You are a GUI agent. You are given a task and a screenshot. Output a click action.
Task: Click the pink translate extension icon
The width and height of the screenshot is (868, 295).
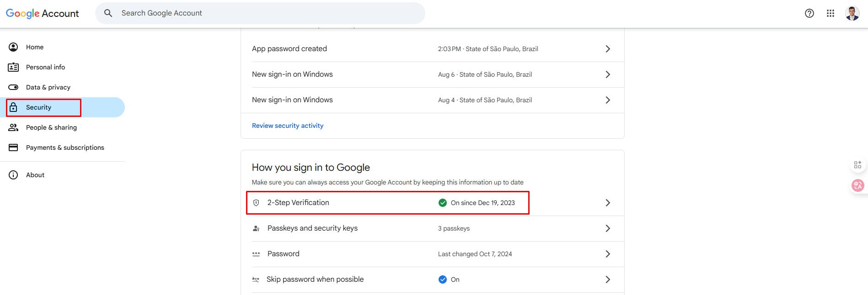click(x=857, y=185)
